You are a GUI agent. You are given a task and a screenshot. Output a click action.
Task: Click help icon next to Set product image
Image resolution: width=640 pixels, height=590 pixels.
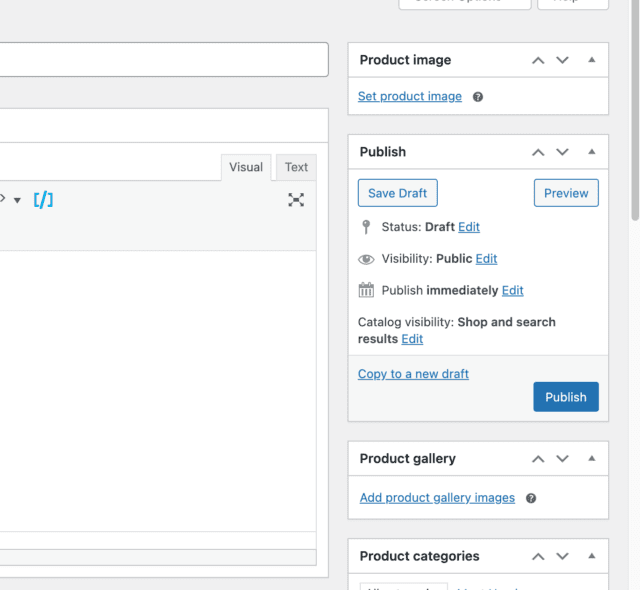[478, 97]
